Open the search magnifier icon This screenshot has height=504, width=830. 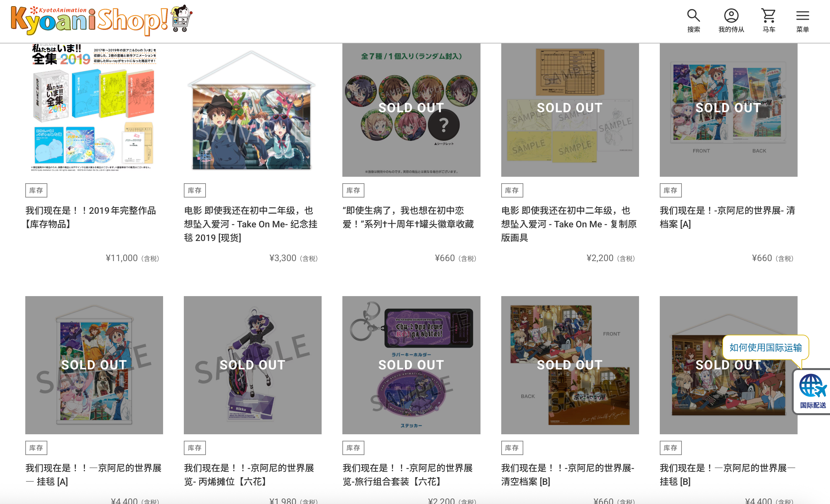[x=693, y=16]
